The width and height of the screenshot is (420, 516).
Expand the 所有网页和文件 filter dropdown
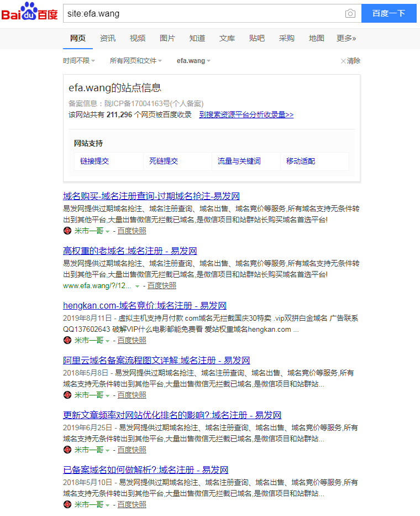click(136, 61)
